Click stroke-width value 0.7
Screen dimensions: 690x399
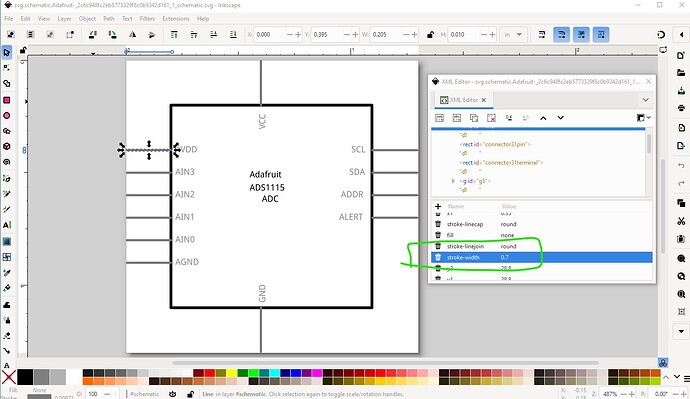[x=504, y=257]
